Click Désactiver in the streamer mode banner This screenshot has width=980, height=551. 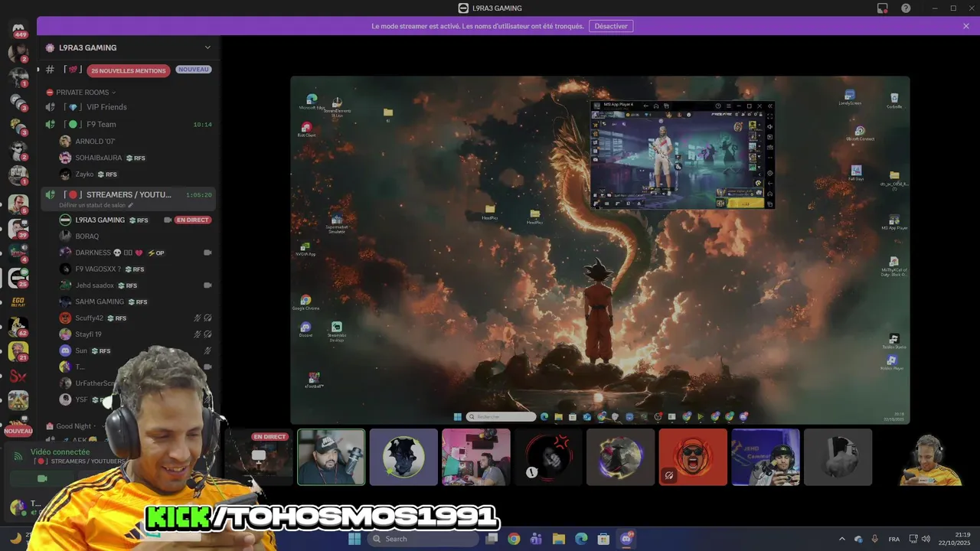(611, 26)
